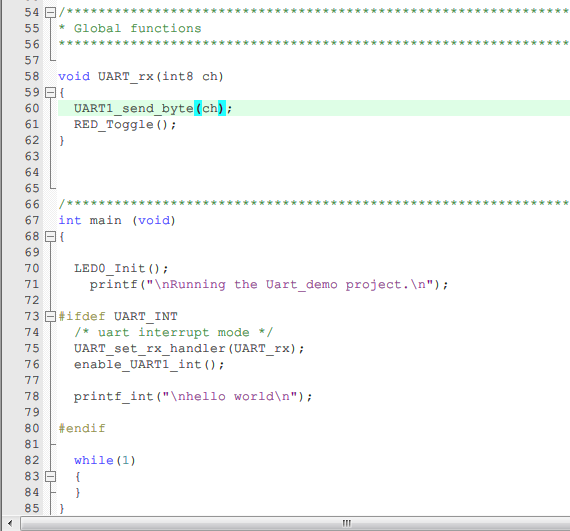
Task: Click on '#endif' directive
Action: (82, 429)
